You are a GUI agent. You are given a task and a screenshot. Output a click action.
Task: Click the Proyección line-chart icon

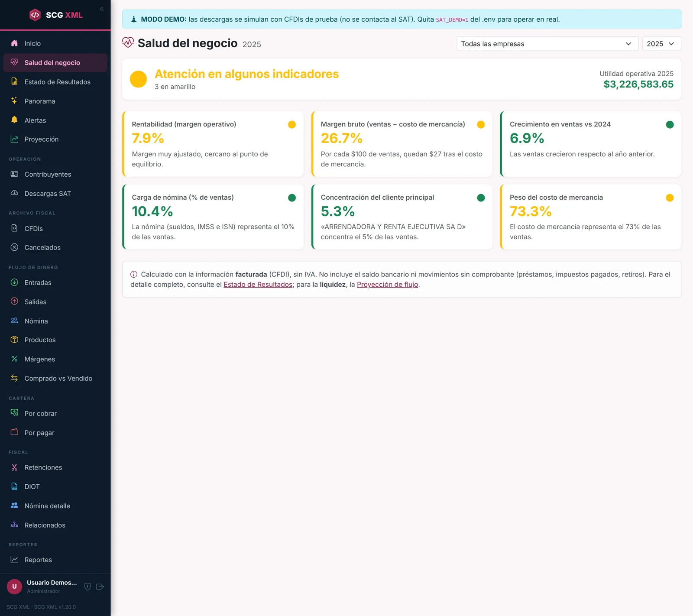pyautogui.click(x=14, y=139)
